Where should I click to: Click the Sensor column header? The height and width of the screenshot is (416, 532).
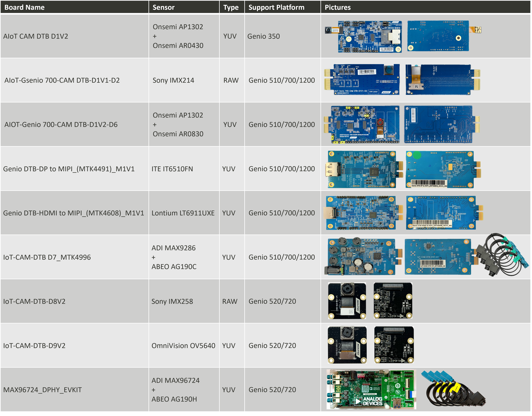(163, 7)
